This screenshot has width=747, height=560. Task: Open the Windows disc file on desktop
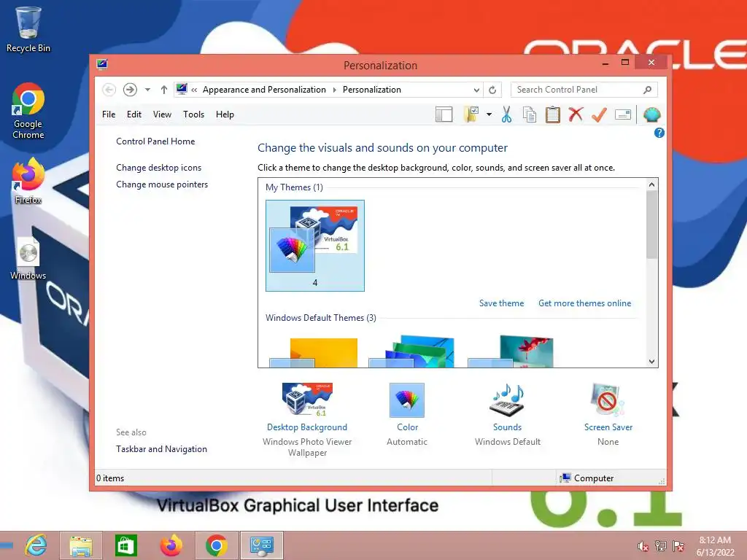[28, 259]
